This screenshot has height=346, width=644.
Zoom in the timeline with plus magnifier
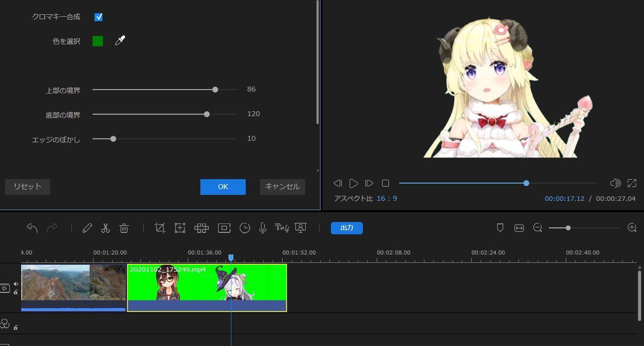point(632,228)
